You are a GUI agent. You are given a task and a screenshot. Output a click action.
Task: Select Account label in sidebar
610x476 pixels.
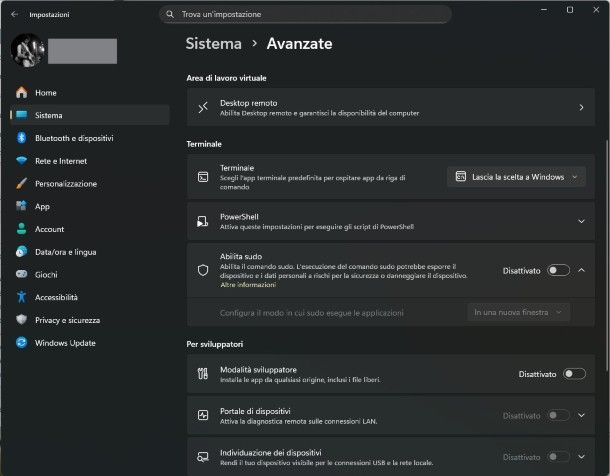49,229
